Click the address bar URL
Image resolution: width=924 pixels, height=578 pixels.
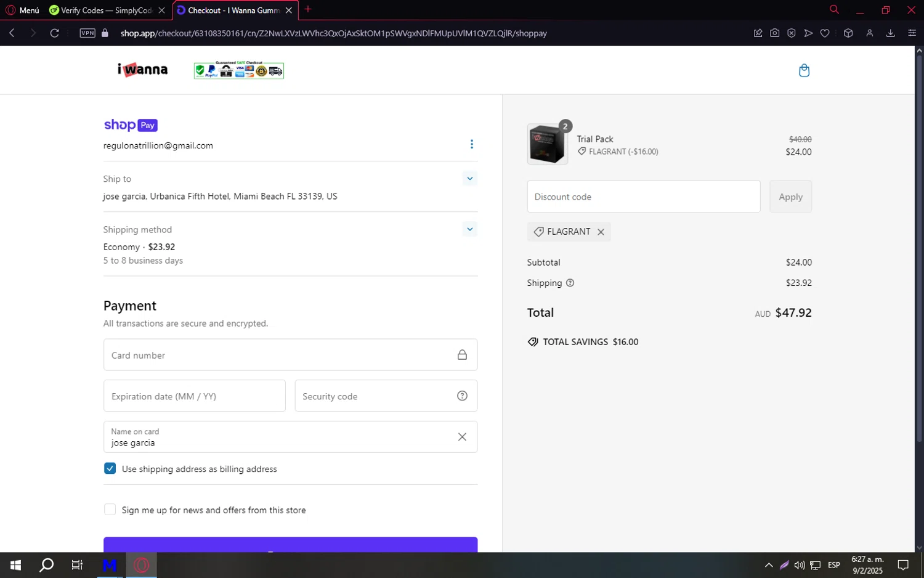coord(334,33)
